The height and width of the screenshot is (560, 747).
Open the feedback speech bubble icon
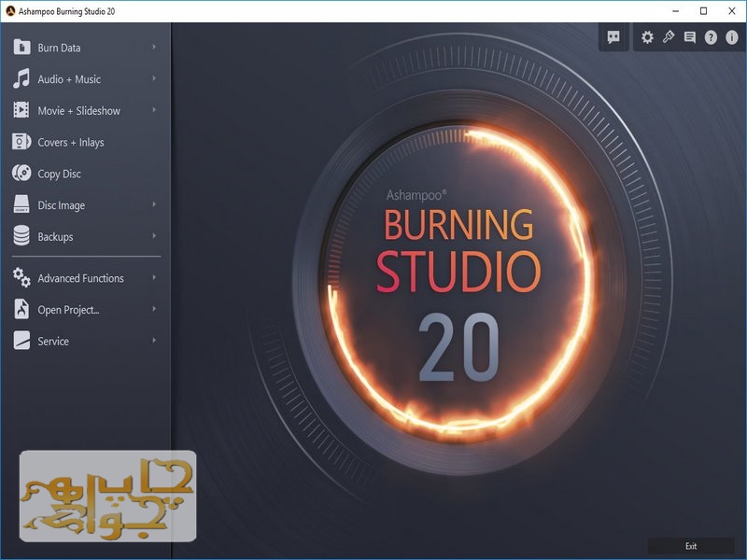point(613,37)
